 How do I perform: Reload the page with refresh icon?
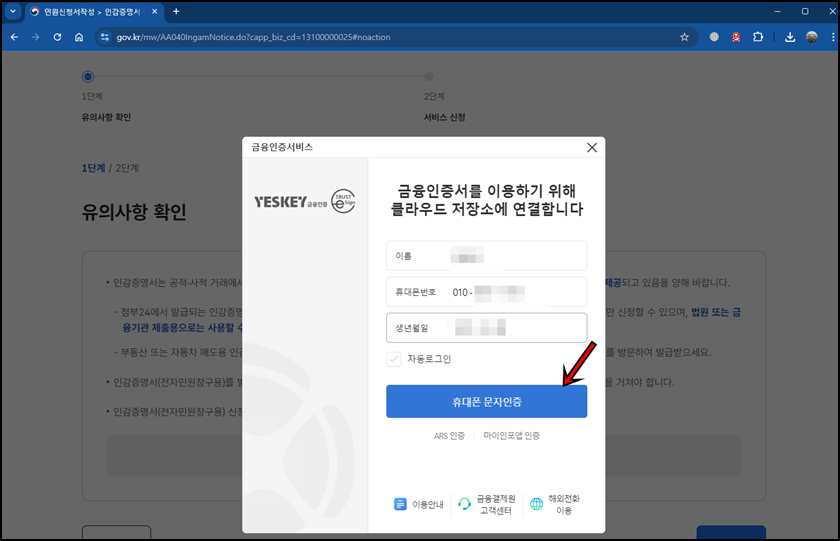[x=57, y=37]
